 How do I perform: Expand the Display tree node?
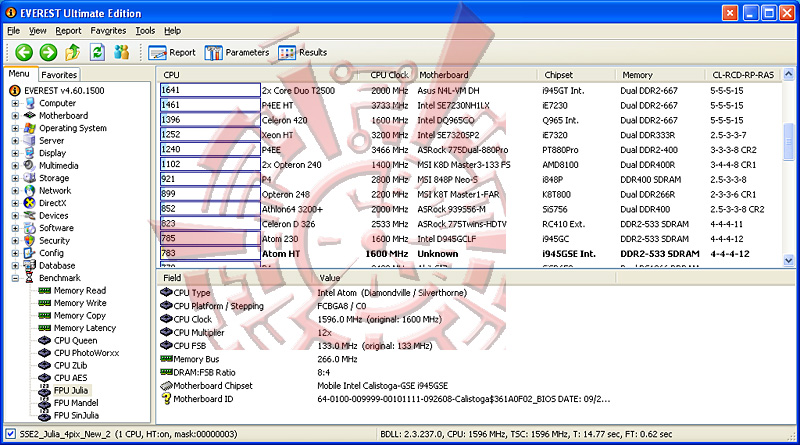15,153
